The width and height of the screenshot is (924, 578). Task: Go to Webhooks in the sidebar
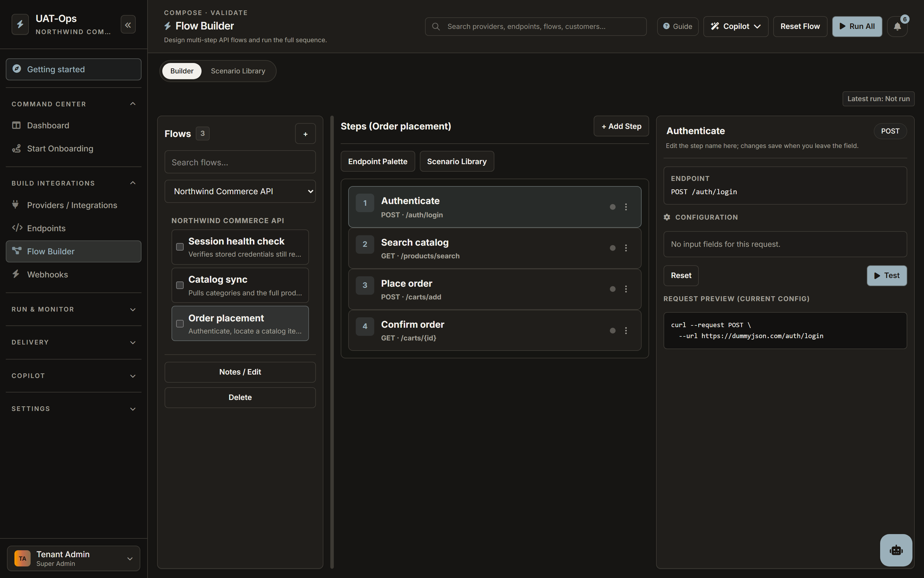(74, 275)
